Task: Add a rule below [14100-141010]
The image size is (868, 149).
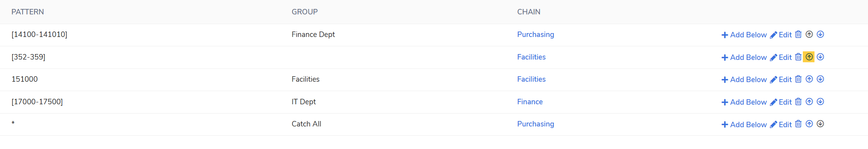Action: pos(744,35)
